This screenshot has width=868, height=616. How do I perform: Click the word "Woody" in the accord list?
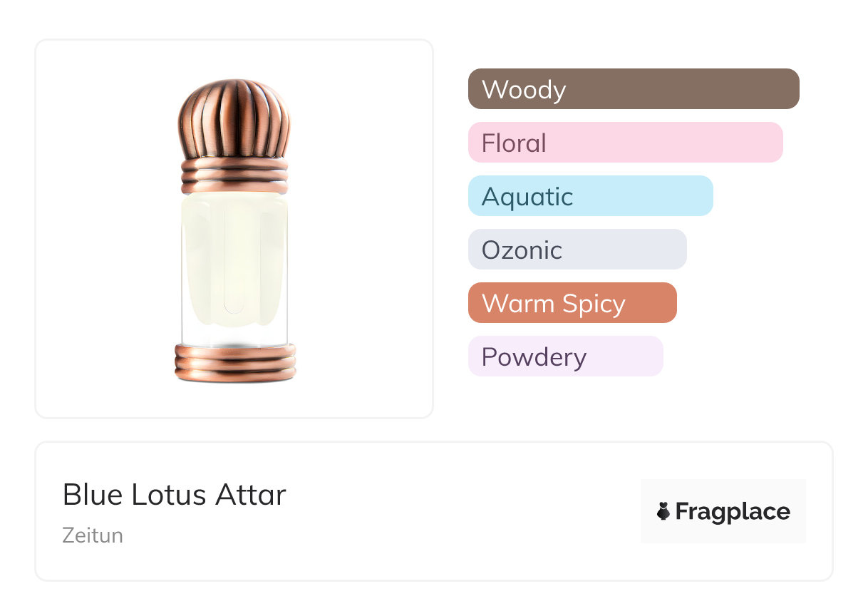[524, 90]
